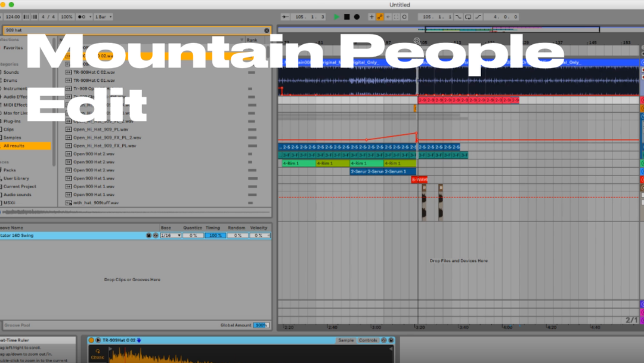Open the Sample tab in clip view
Screen dimensions: 644x363
[346, 340]
